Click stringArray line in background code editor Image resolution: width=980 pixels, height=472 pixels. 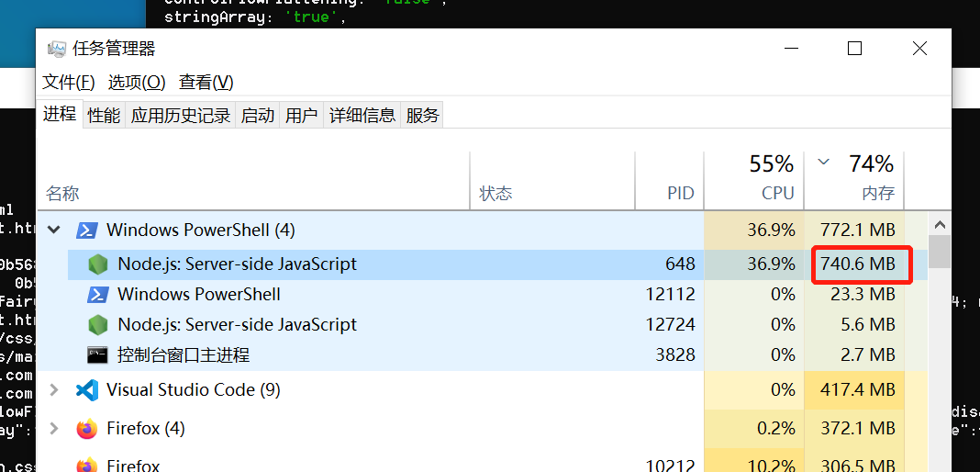click(255, 17)
